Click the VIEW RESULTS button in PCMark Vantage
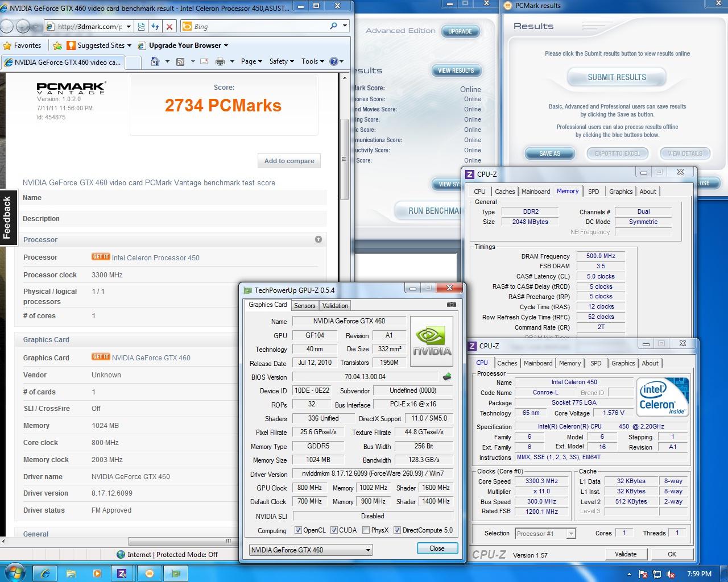Screen dimensions: 728x582 pyautogui.click(x=456, y=71)
